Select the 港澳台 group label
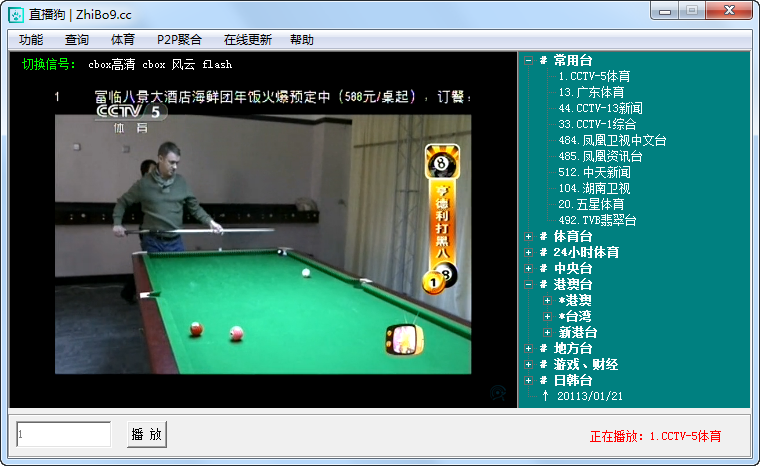760x466 pixels. coord(566,285)
